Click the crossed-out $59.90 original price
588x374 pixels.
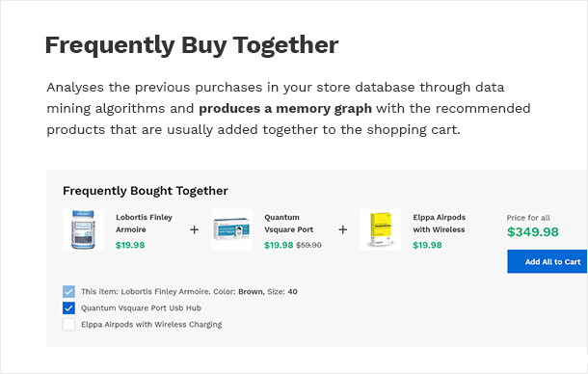click(x=308, y=245)
